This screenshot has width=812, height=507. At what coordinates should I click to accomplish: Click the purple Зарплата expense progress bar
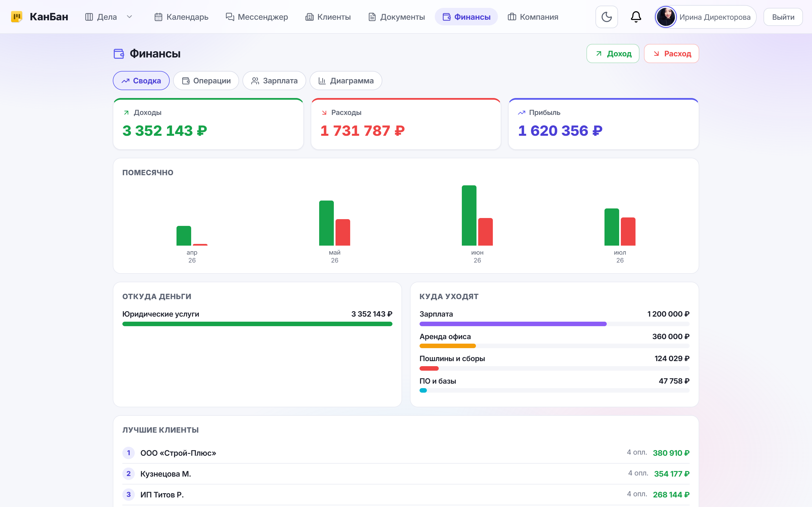tap(513, 324)
